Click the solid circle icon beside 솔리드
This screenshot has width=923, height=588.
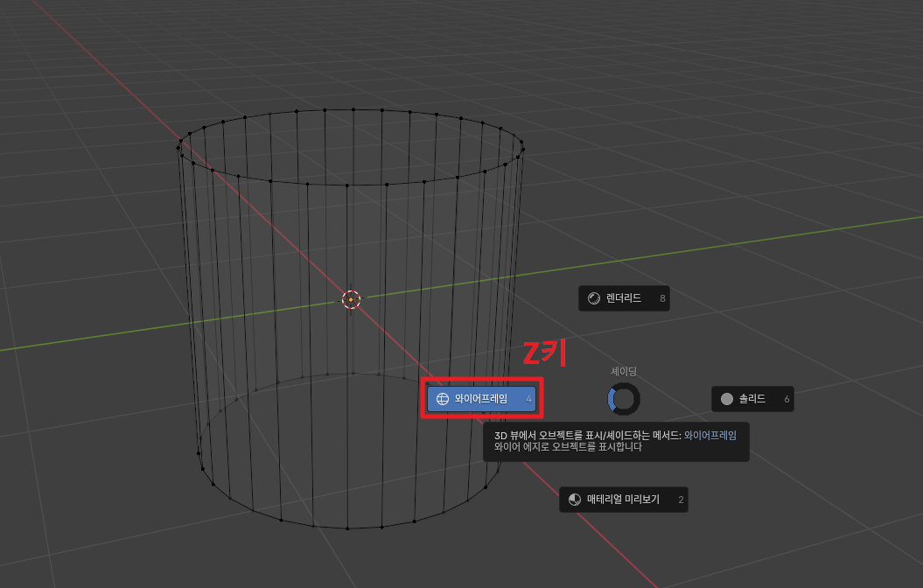pyautogui.click(x=727, y=399)
